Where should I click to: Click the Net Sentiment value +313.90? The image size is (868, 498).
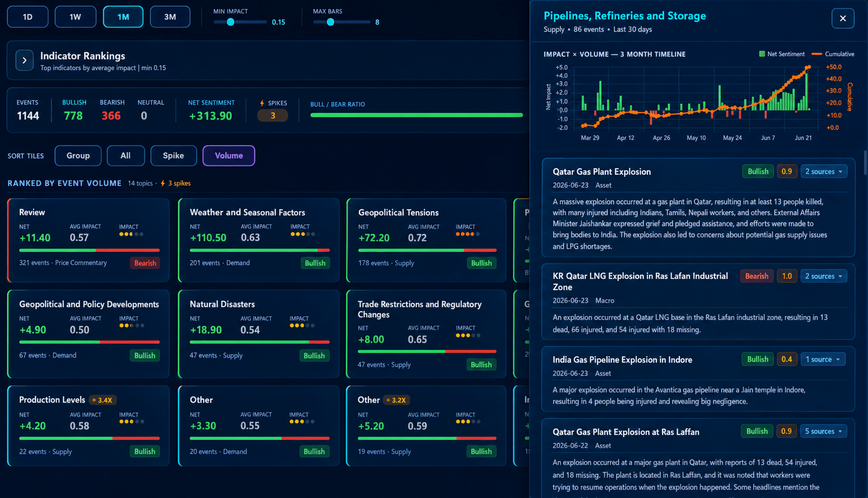pyautogui.click(x=210, y=116)
